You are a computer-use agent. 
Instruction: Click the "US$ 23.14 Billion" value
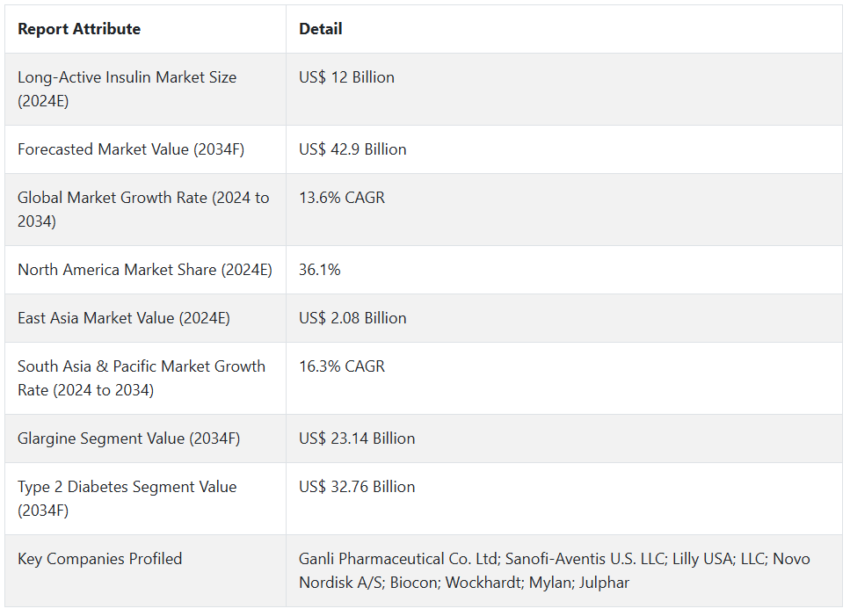click(357, 438)
